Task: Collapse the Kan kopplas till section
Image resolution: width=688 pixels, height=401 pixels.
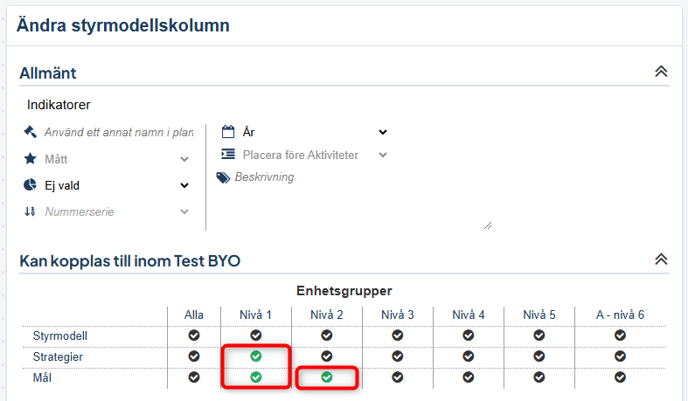Action: click(x=660, y=260)
